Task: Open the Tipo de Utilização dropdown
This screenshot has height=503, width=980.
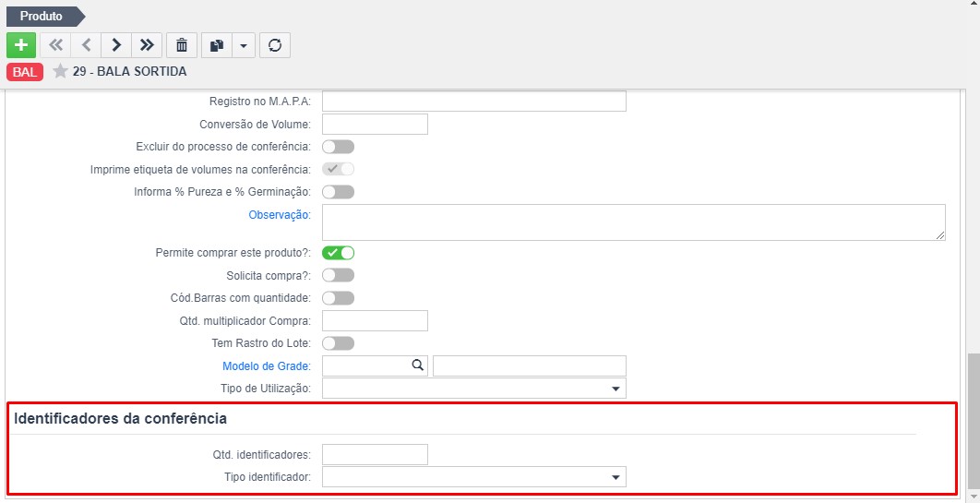Action: pyautogui.click(x=473, y=388)
